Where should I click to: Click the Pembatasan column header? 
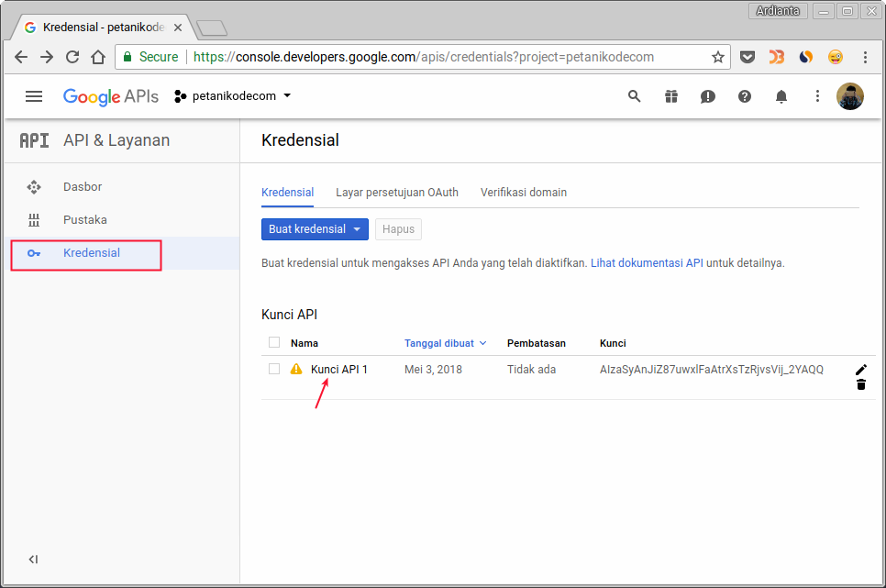[537, 343]
